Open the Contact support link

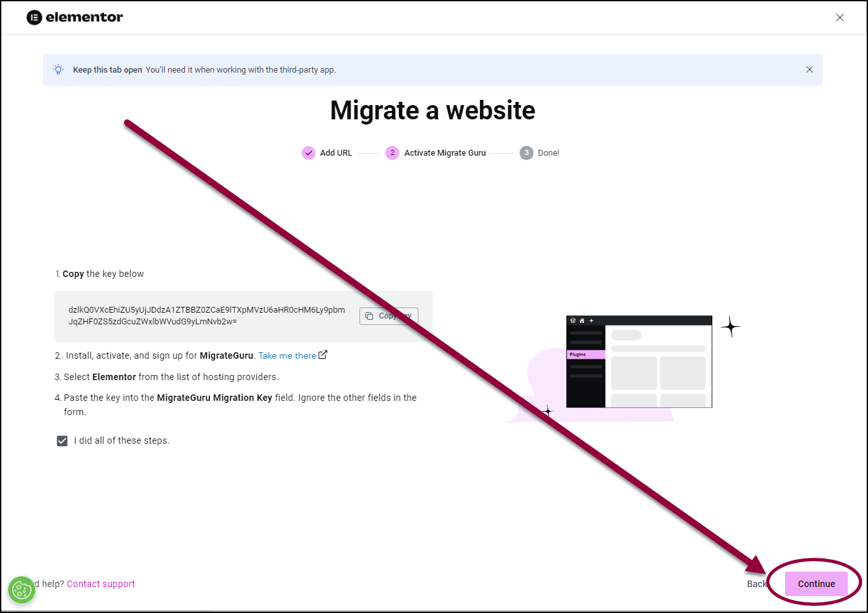point(101,584)
